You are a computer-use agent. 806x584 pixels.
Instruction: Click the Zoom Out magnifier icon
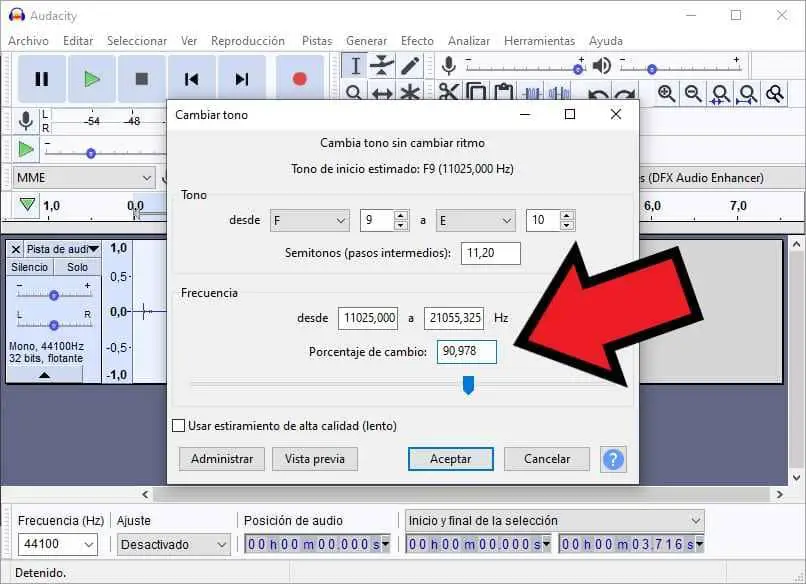(x=693, y=94)
